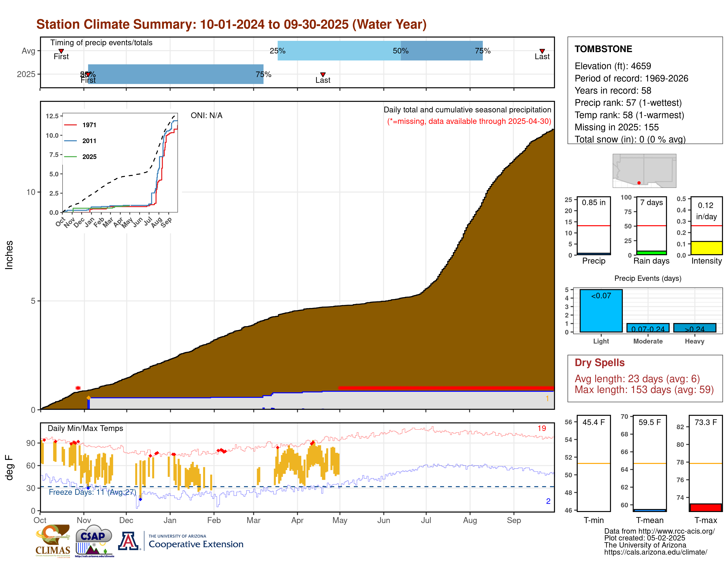
Task: Click the blue freeze diamond in mid-December
Action: coord(140,499)
